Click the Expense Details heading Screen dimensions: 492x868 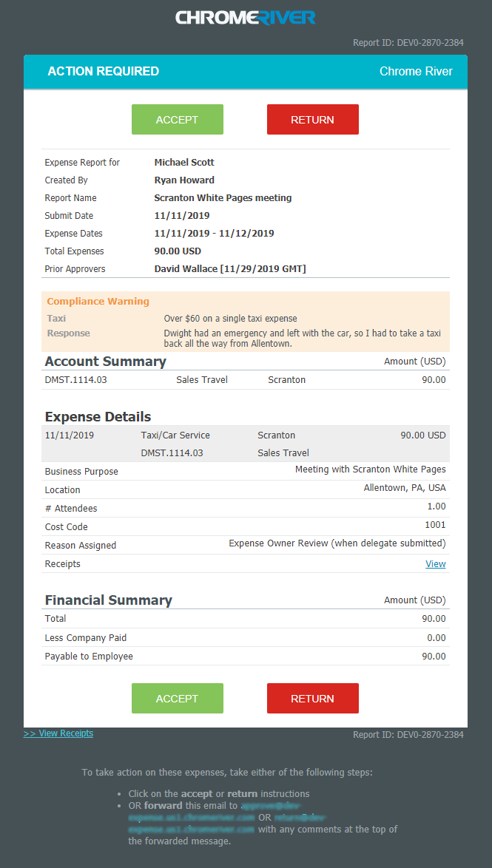(98, 416)
